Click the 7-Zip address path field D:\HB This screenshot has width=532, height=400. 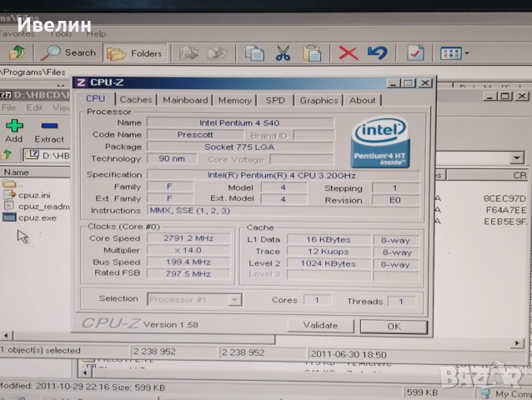click(47, 155)
